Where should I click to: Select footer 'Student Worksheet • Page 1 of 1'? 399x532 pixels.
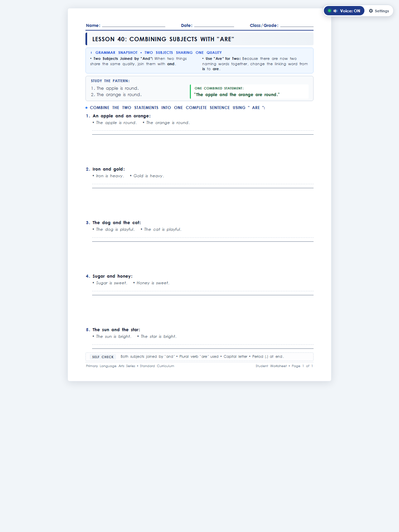(x=284, y=366)
